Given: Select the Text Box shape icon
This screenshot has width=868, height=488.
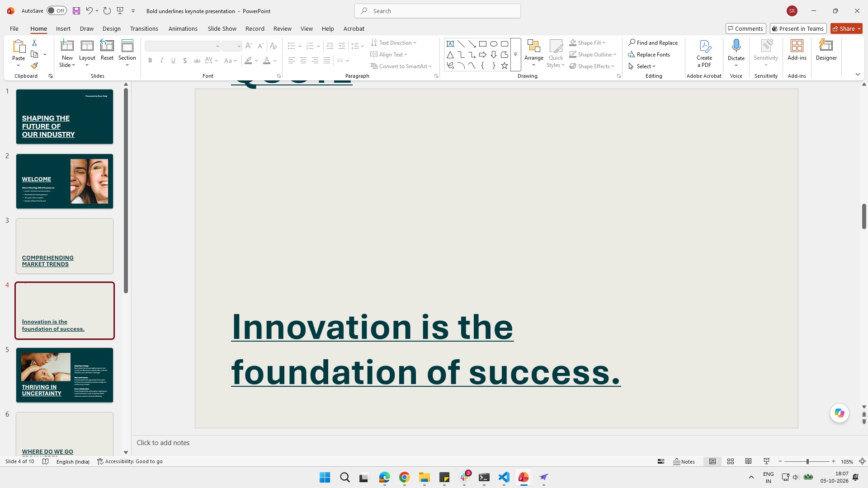Looking at the screenshot, I should (x=450, y=44).
